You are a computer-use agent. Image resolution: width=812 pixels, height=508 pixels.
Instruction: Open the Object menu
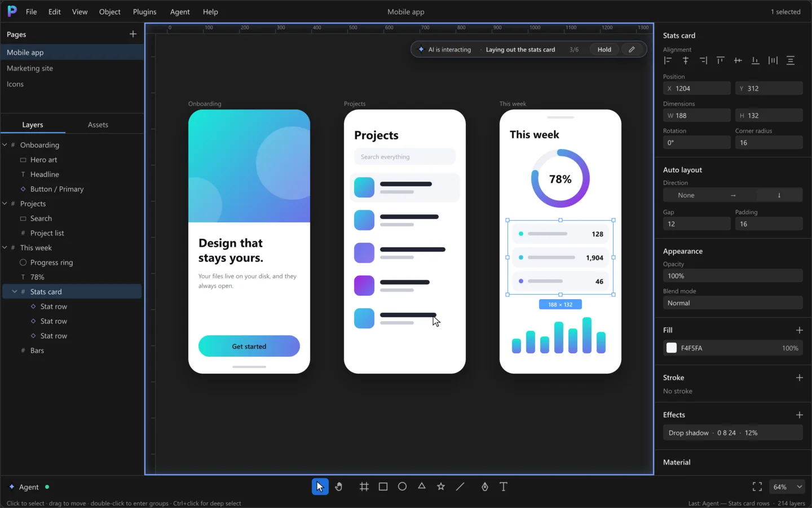point(110,11)
